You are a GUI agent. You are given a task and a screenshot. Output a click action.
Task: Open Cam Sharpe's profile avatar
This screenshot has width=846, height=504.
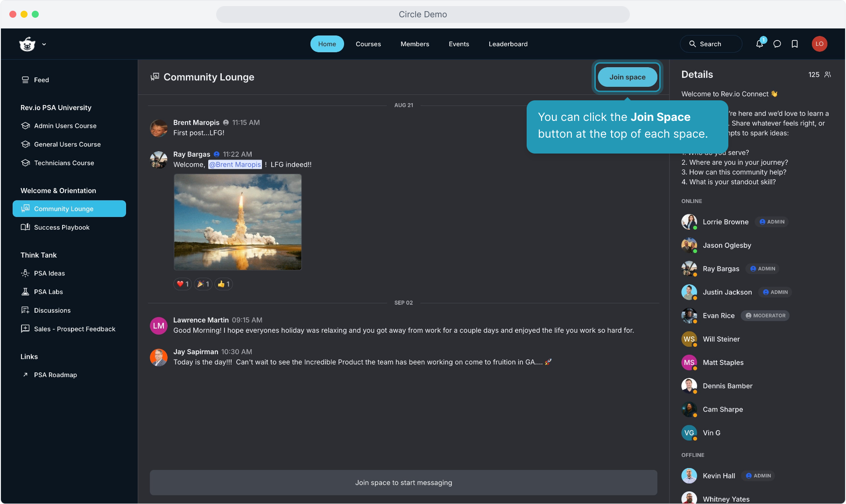(x=689, y=409)
